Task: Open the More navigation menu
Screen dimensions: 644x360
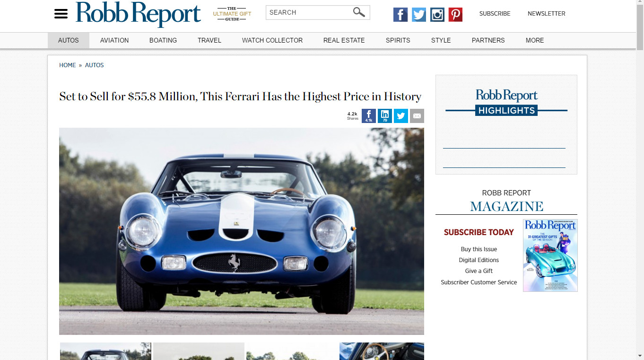Action: coord(535,40)
